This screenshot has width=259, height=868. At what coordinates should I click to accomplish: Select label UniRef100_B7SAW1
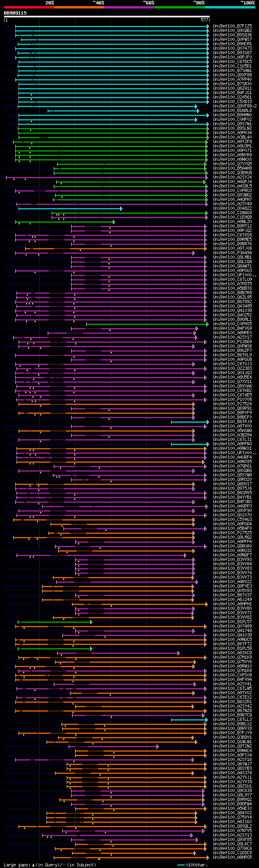click(x=232, y=70)
